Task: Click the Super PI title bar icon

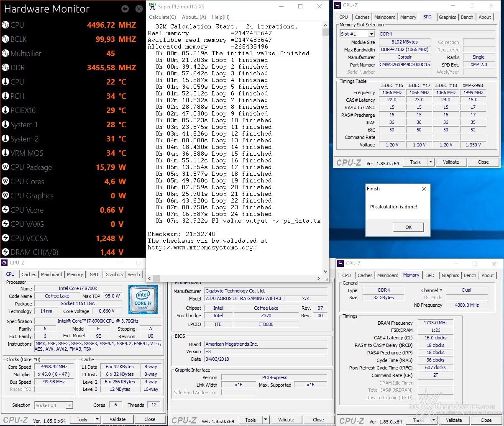Action: pyautogui.click(x=152, y=6)
